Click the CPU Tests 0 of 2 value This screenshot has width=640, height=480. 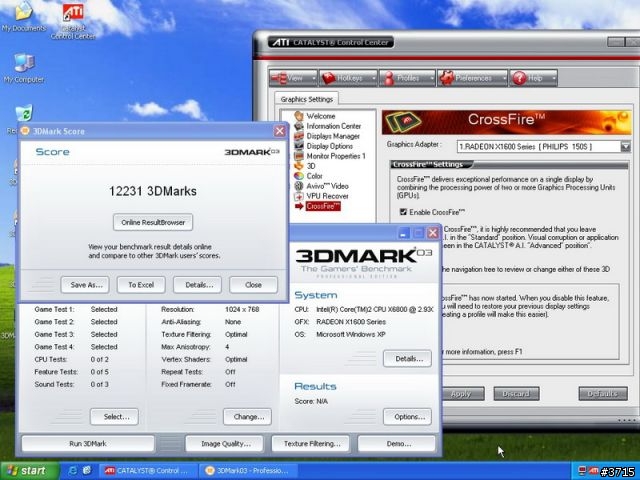[x=100, y=360]
